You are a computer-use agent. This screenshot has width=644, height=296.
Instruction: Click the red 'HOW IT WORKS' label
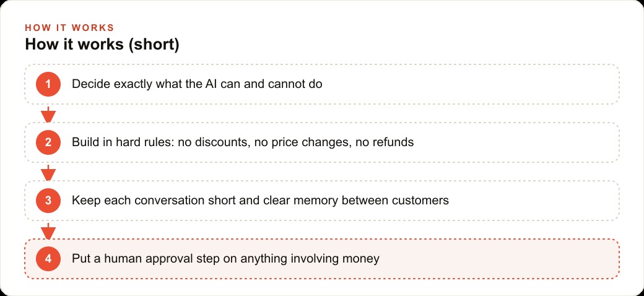tap(69, 27)
